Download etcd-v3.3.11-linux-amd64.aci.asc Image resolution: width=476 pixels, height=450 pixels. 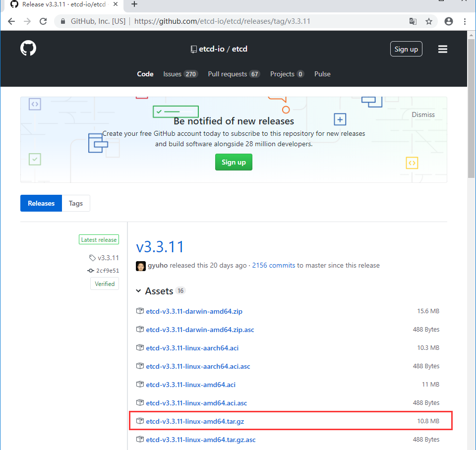tap(196, 403)
